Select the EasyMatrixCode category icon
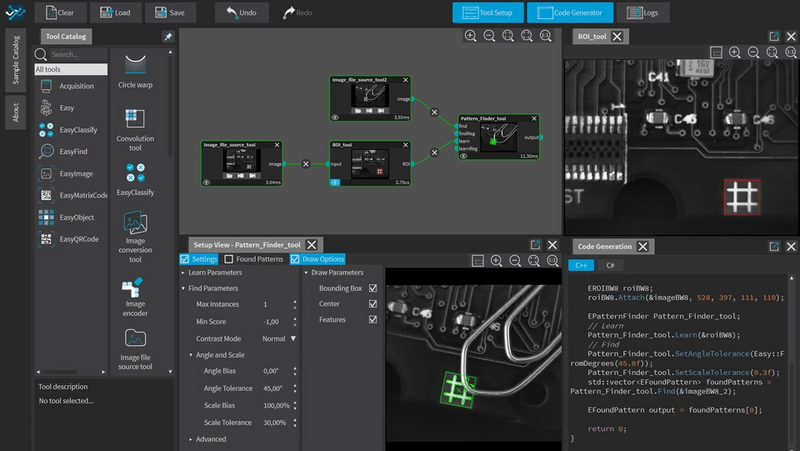 (47, 195)
